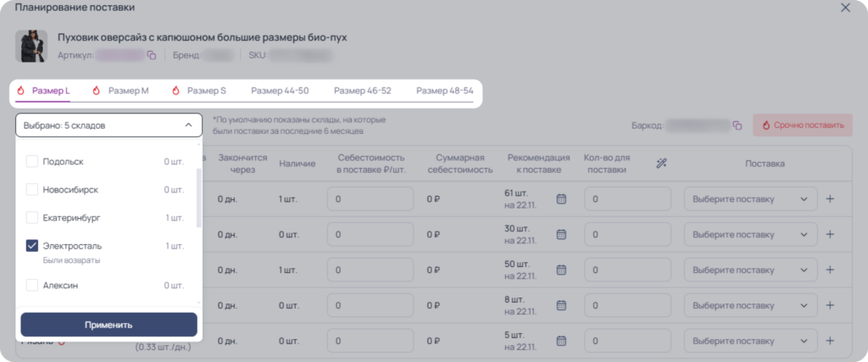This screenshot has height=362, width=868.
Task: Uncheck the Электросталь warehouse checkbox
Action: 32,246
